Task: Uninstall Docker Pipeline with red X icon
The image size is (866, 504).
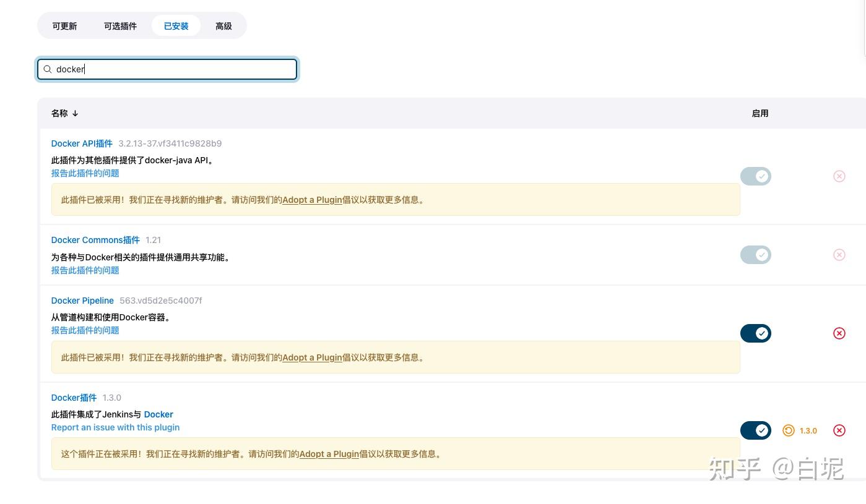Action: pyautogui.click(x=839, y=333)
